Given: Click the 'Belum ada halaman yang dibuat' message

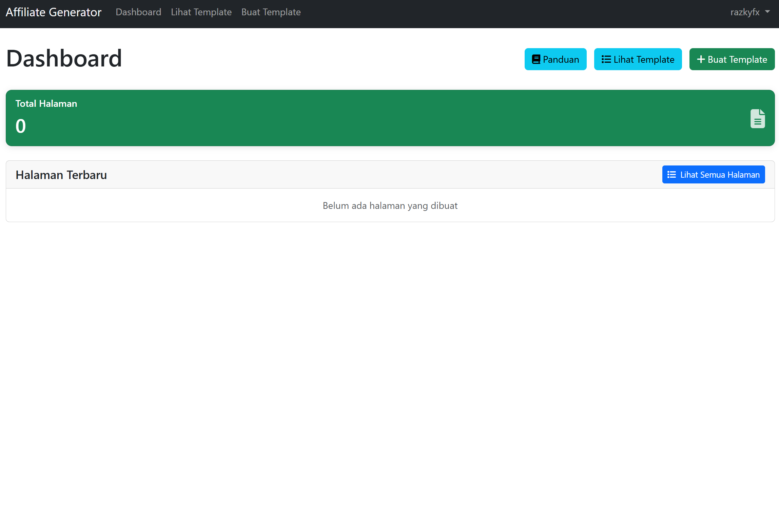Looking at the screenshot, I should coord(390,206).
